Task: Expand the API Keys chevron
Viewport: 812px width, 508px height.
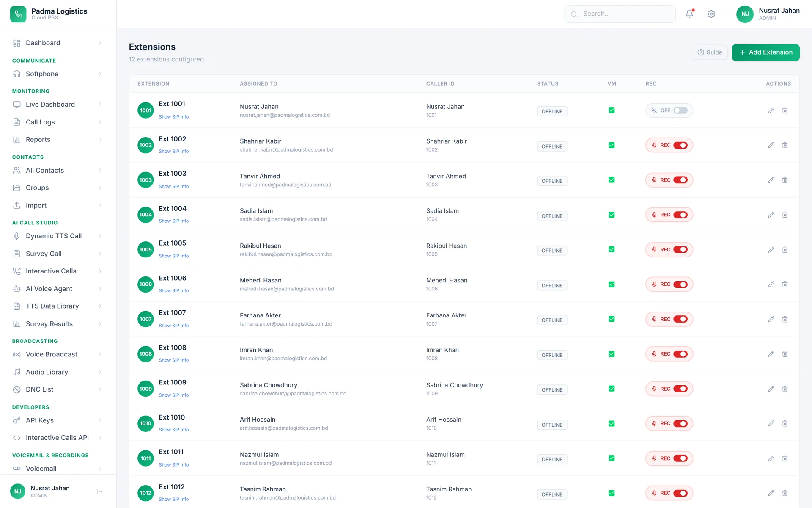Action: (100, 420)
